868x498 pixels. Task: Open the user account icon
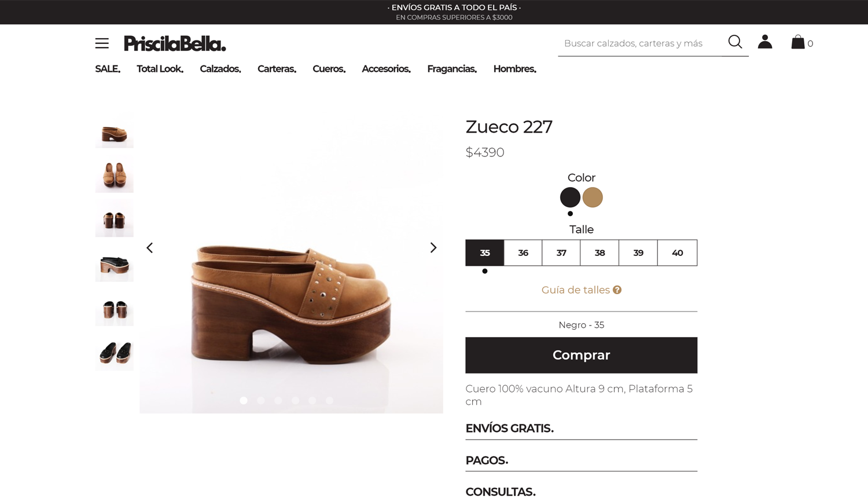[x=765, y=42]
